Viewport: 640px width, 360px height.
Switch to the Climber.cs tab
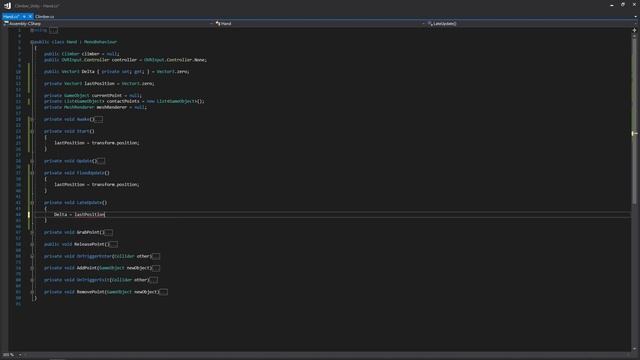[x=44, y=17]
